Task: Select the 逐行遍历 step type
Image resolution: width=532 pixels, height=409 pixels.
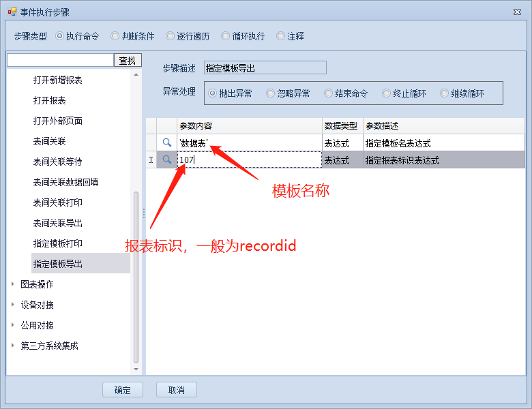Action: click(171, 36)
